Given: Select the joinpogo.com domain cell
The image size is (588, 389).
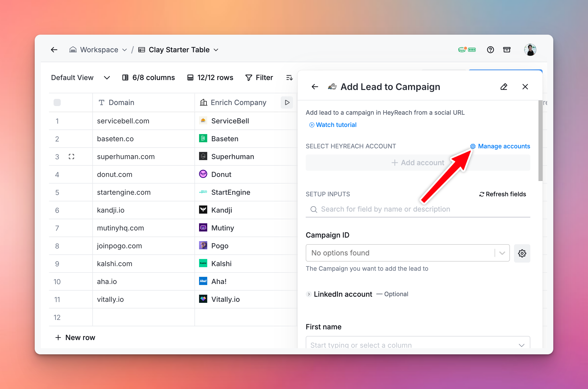Looking at the screenshot, I should tap(143, 246).
